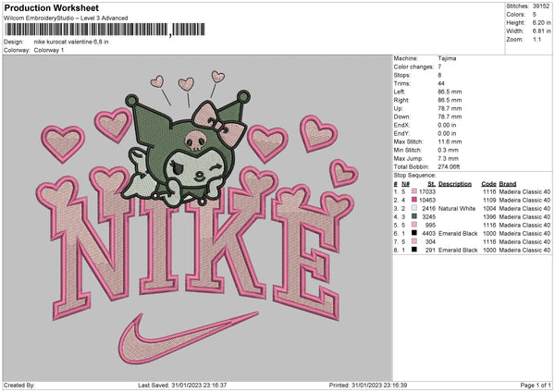The width and height of the screenshot is (555, 392).
Task: Click the EndY value 0.00 in
Action: pos(447,133)
